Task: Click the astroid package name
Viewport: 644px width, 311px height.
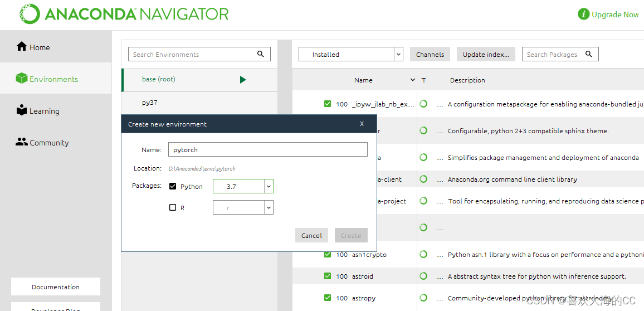Action: pos(363,276)
